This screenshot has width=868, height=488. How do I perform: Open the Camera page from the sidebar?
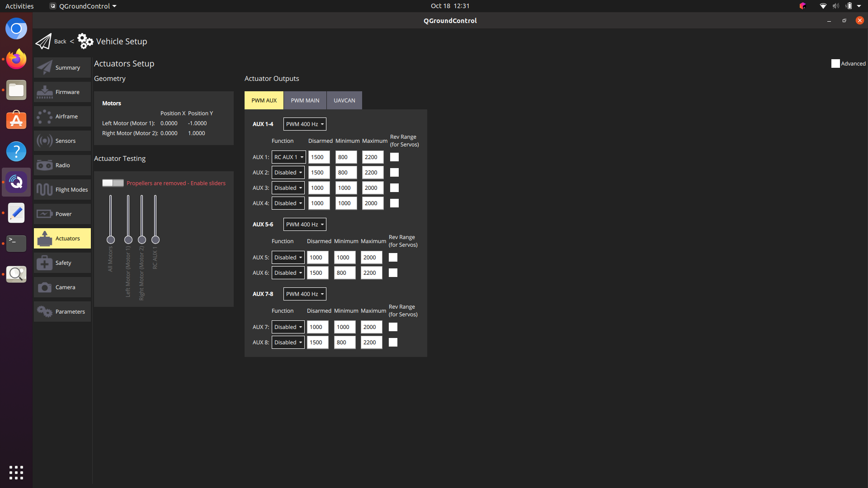62,287
